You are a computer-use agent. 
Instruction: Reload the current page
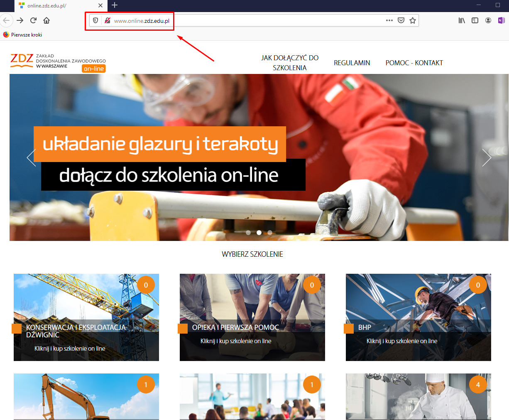(x=33, y=20)
